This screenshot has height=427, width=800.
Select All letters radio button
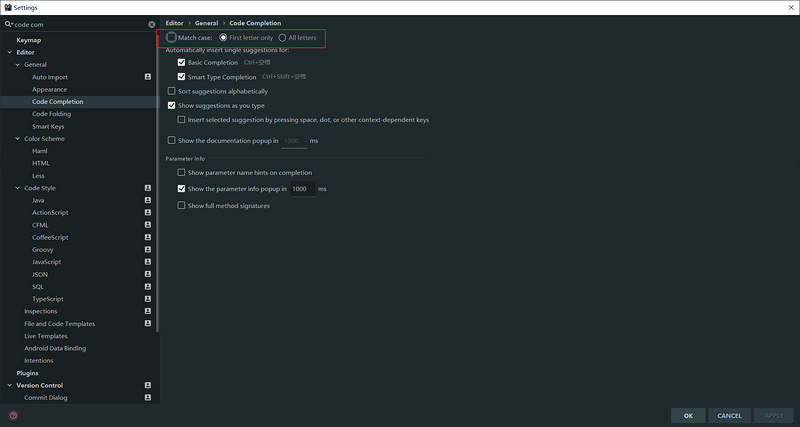coord(282,38)
